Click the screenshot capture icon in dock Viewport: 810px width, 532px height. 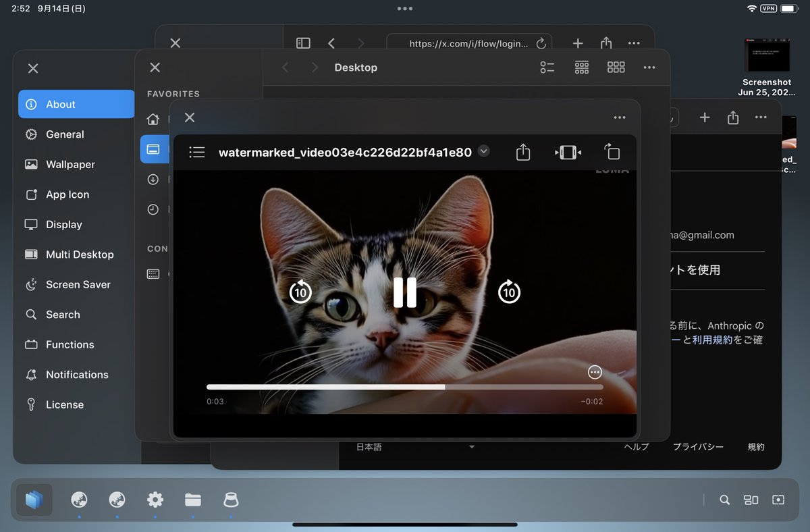[778, 500]
